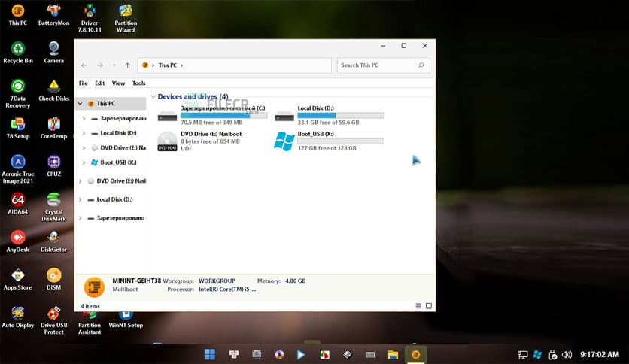Screen dimensions: 629x364
Task: Open the Tools menu
Action: pos(138,83)
